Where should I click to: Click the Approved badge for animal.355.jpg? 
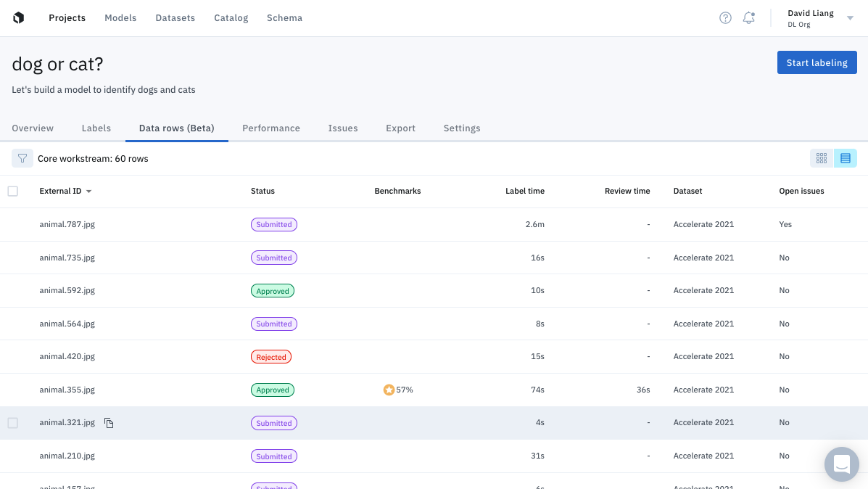point(273,390)
